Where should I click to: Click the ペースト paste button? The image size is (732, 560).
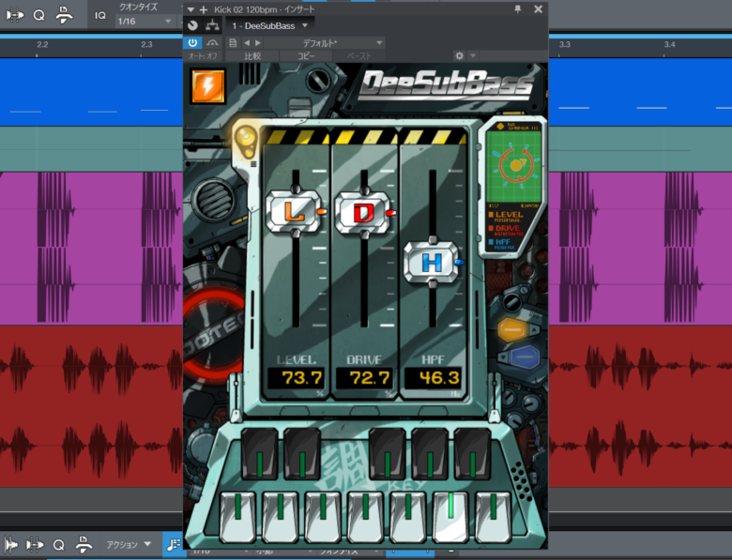click(359, 56)
